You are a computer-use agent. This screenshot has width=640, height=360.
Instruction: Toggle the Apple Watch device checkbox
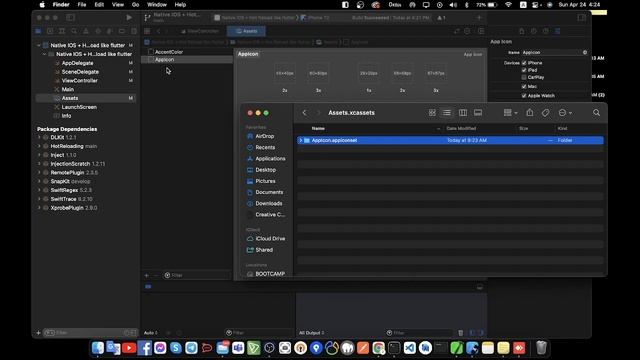pyautogui.click(x=524, y=96)
